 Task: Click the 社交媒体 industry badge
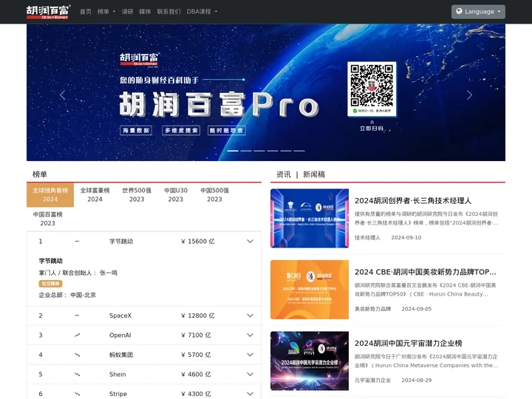point(50,284)
